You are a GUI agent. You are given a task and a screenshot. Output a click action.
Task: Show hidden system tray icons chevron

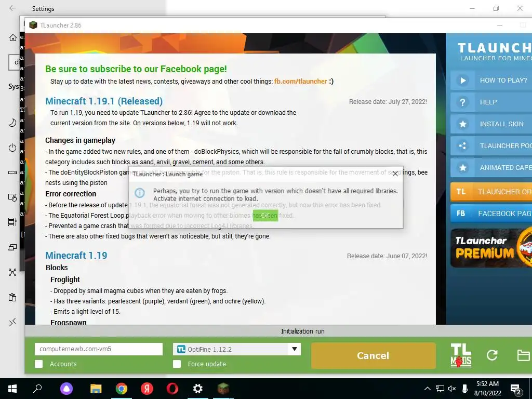point(428,389)
